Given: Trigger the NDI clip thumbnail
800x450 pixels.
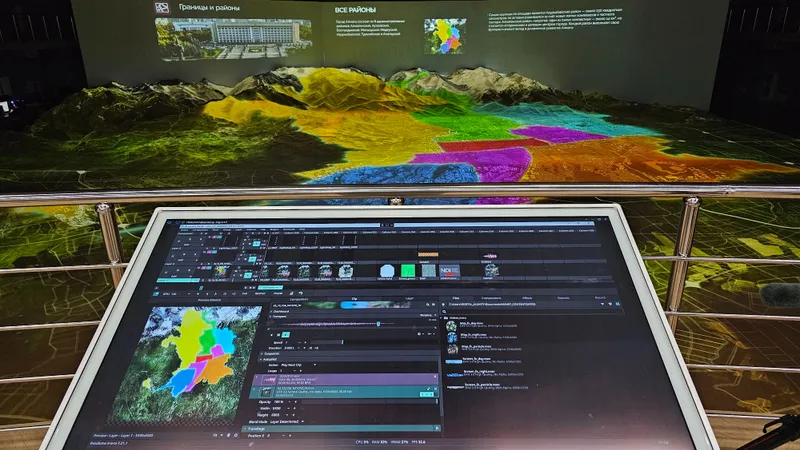Looking at the screenshot, I should click(x=449, y=271).
